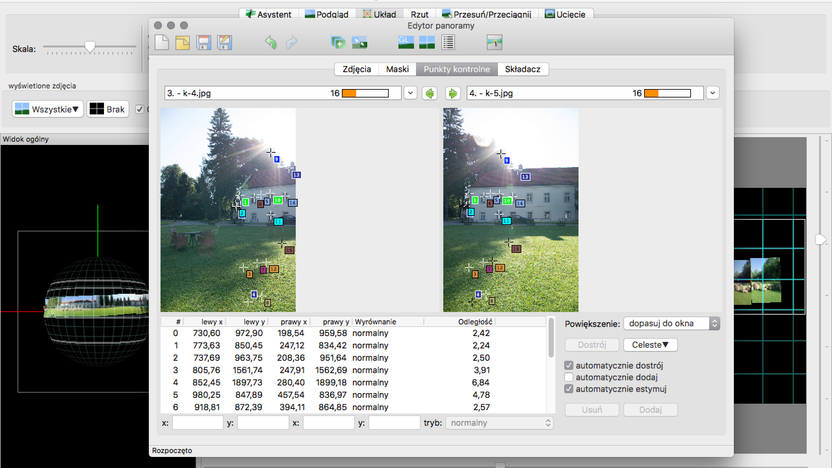Click the Redo arrow icon
832x468 pixels.
pyautogui.click(x=292, y=42)
